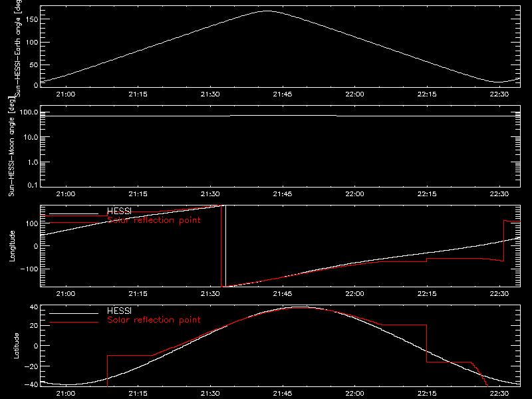The height and width of the screenshot is (399, 532).
Task: Click 21:45 under the Latitude plot
Action: pyautogui.click(x=282, y=394)
